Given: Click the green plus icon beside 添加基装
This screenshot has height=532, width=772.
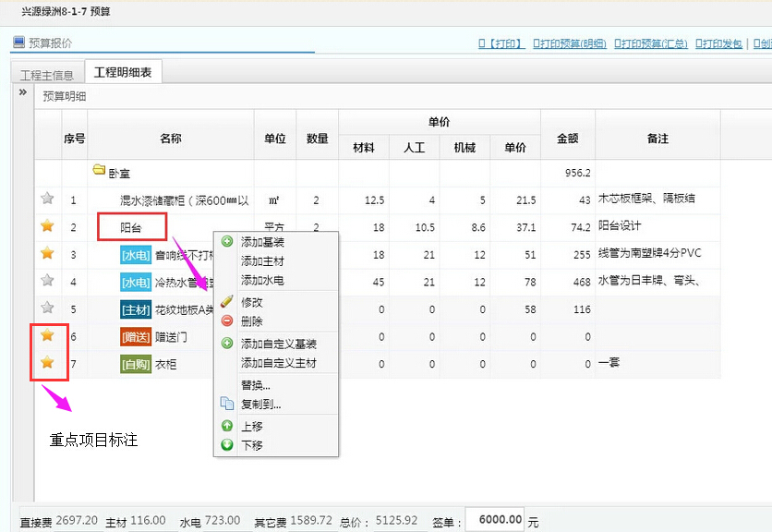Looking at the screenshot, I should (x=227, y=241).
